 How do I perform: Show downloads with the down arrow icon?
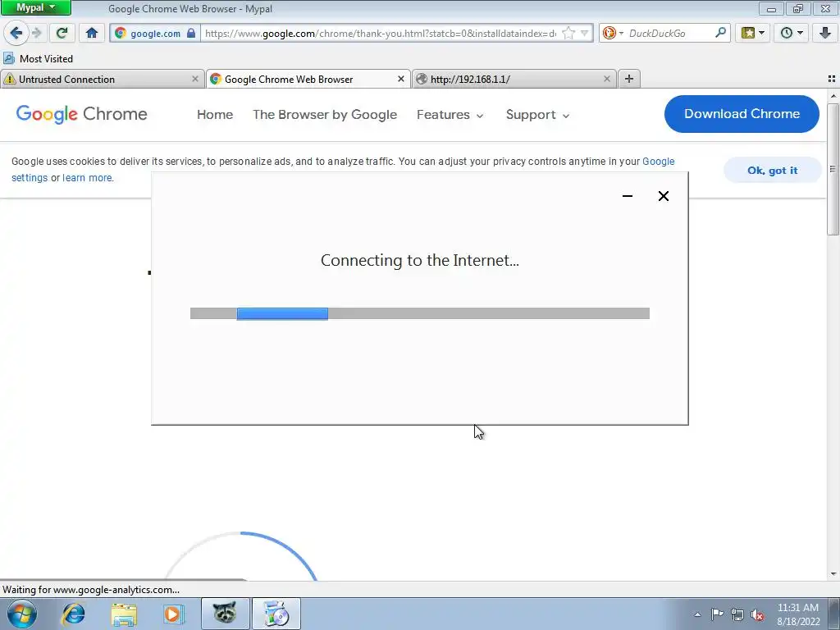click(x=825, y=33)
